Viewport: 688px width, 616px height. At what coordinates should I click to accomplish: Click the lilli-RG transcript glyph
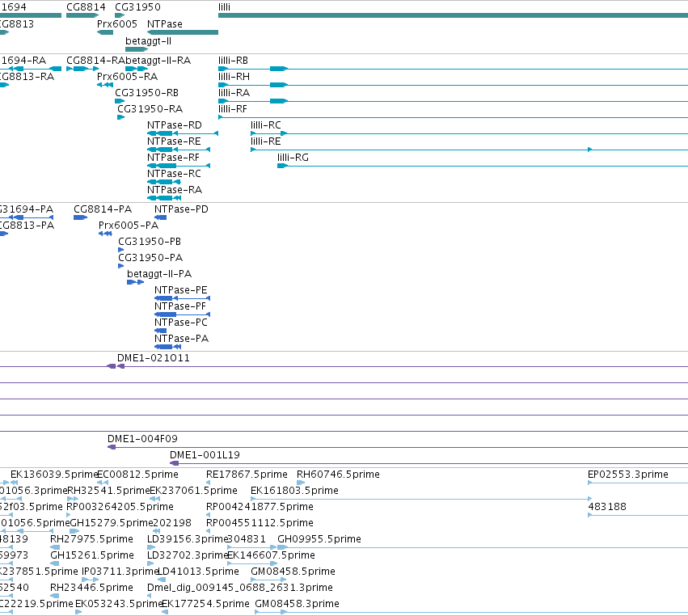483,166
